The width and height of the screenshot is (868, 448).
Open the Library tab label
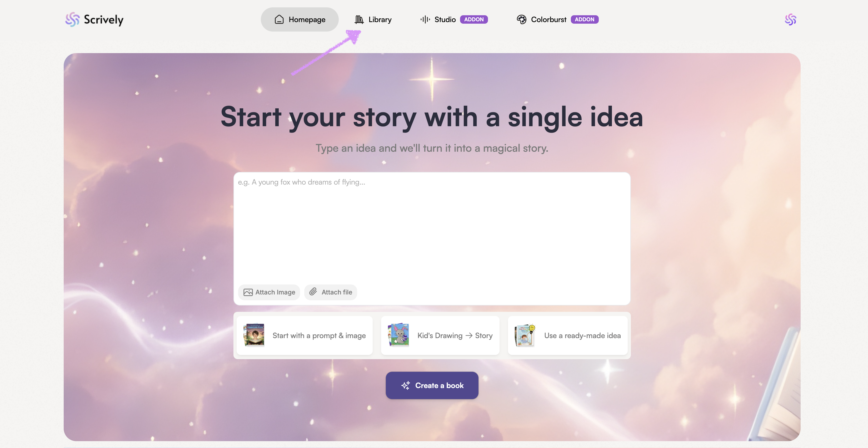(x=380, y=19)
